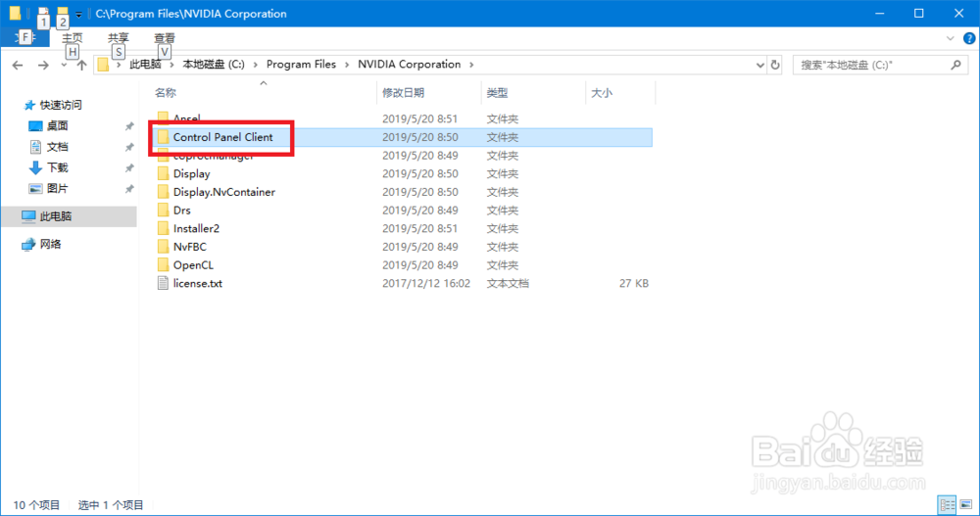Viewport: 980px width, 516px height.
Task: Open the 文件 file tab
Action: (x=25, y=38)
